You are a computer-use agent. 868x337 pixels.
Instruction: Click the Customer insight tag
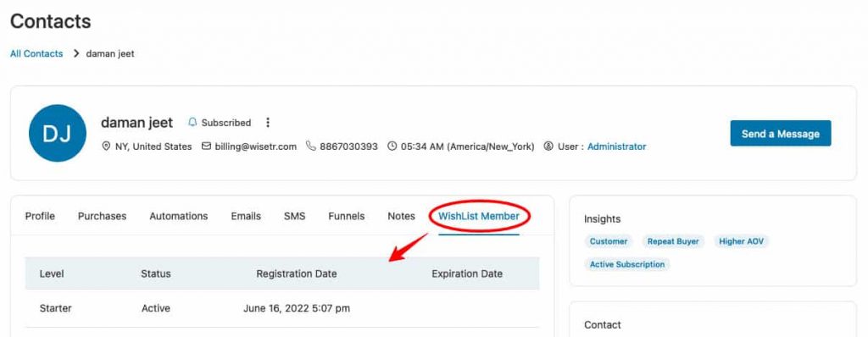click(609, 241)
